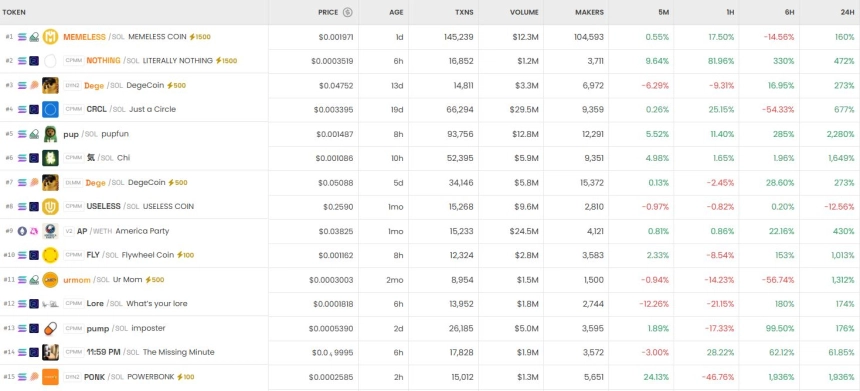This screenshot has height=391, width=860.
Task: Sort the table by the 24H column
Action: tap(847, 12)
